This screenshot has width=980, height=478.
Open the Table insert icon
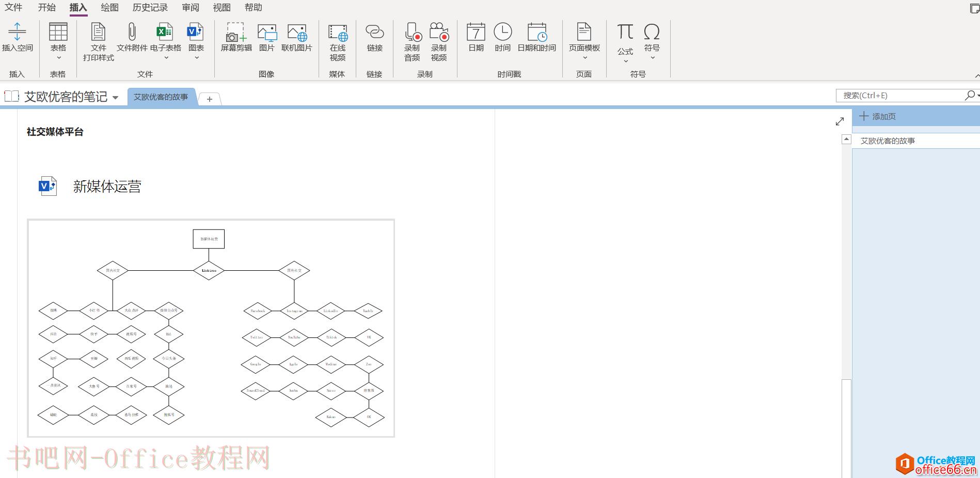58,32
